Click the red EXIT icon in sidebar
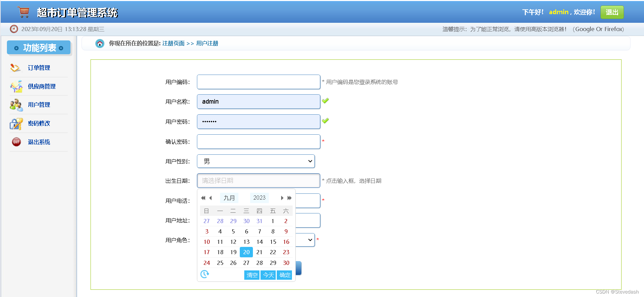 (16, 142)
